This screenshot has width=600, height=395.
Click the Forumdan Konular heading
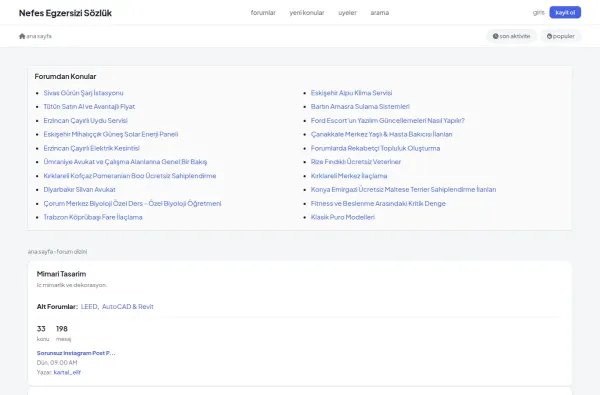click(65, 76)
